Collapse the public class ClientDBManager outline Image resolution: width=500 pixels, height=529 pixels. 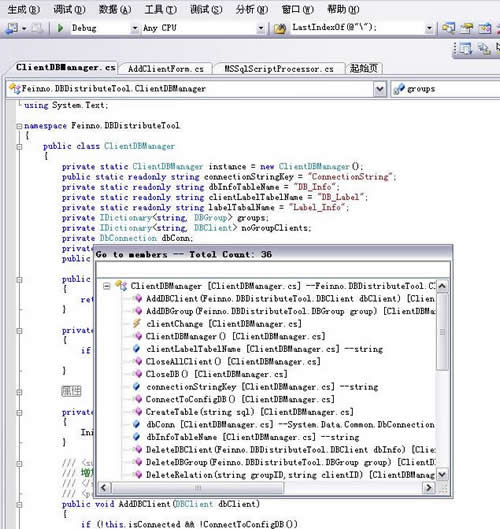pyautogui.click(x=19, y=147)
